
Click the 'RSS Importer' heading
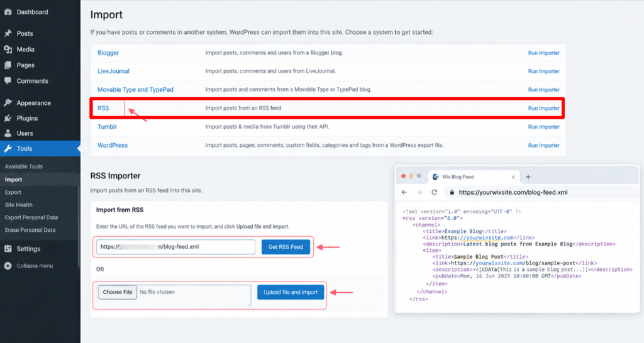[116, 176]
